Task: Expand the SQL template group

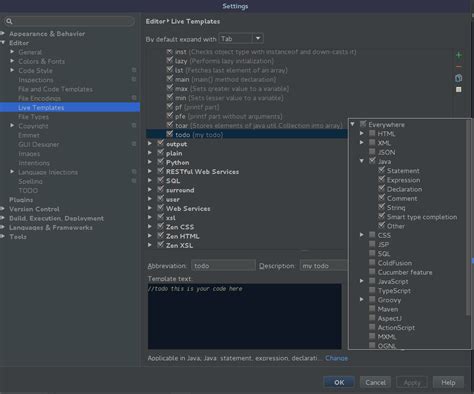Action: 150,180
